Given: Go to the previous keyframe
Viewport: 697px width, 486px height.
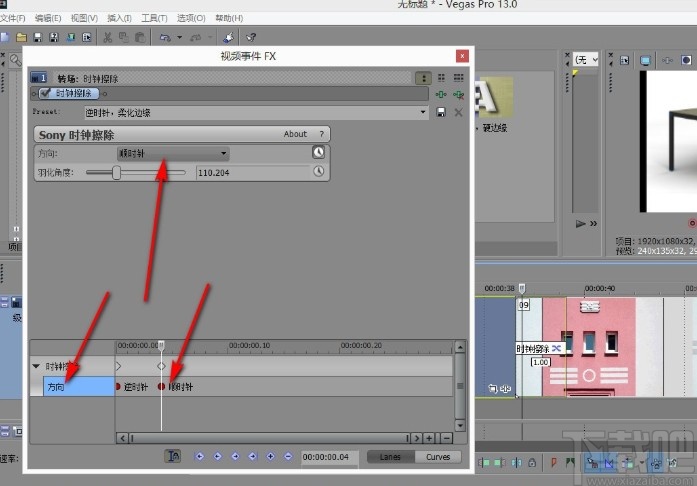Looking at the screenshot, I should click(217, 456).
